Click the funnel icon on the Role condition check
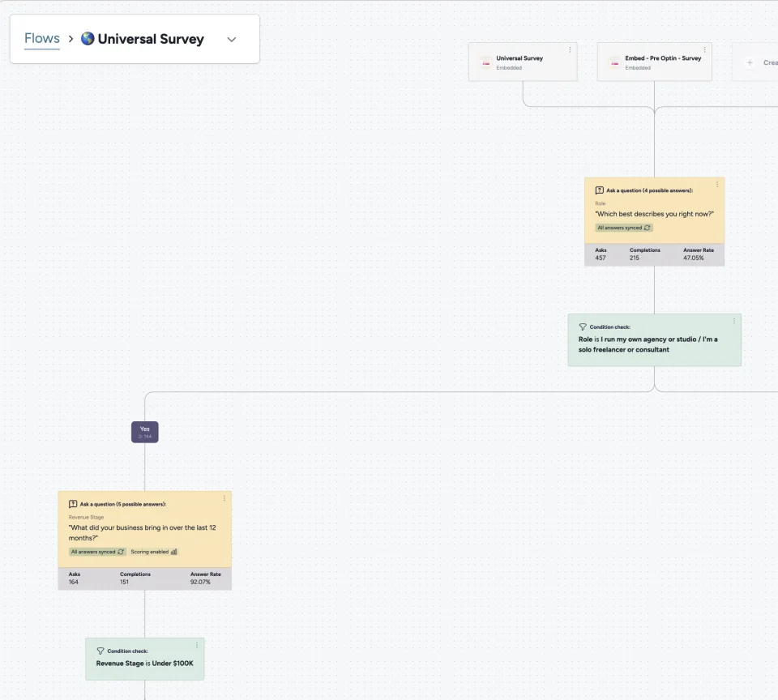 (583, 327)
